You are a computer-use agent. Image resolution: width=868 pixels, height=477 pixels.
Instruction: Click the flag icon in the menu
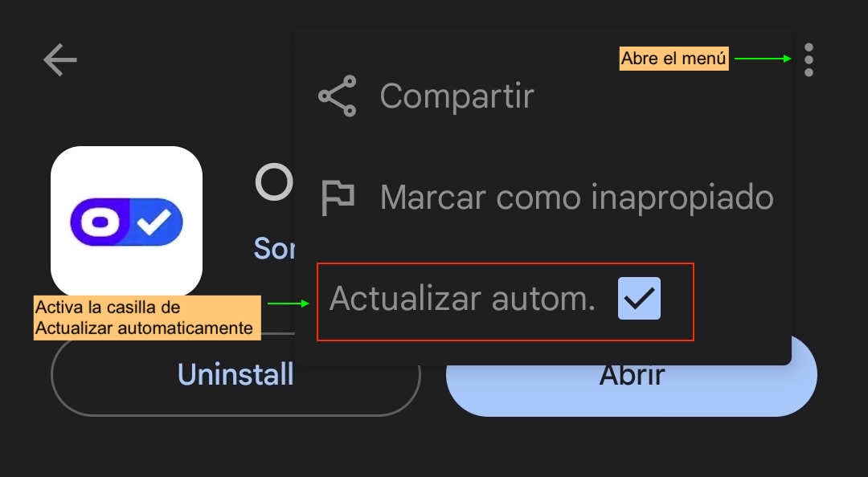coord(338,197)
